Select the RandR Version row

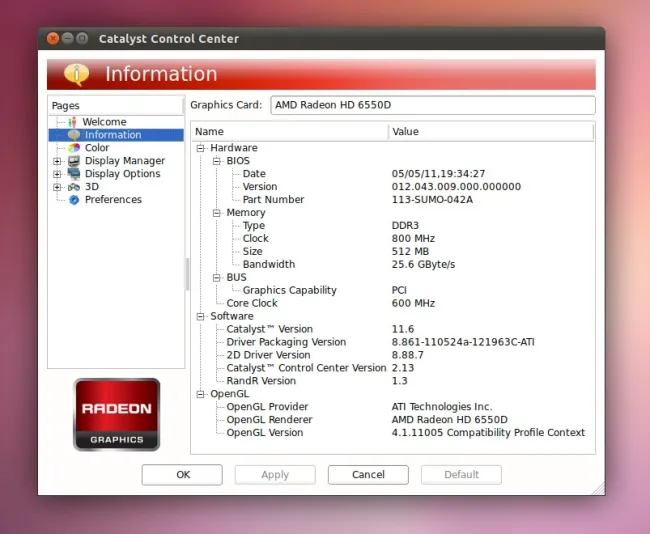click(x=393, y=381)
